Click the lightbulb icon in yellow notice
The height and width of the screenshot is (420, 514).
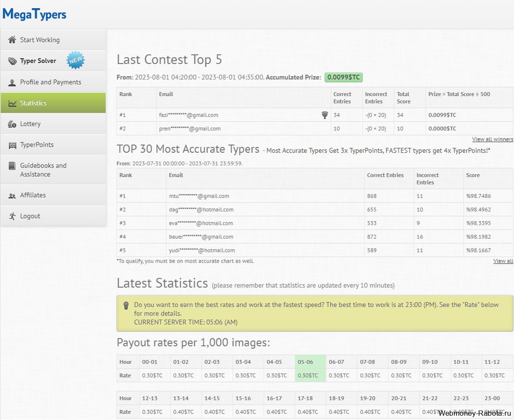click(x=126, y=305)
